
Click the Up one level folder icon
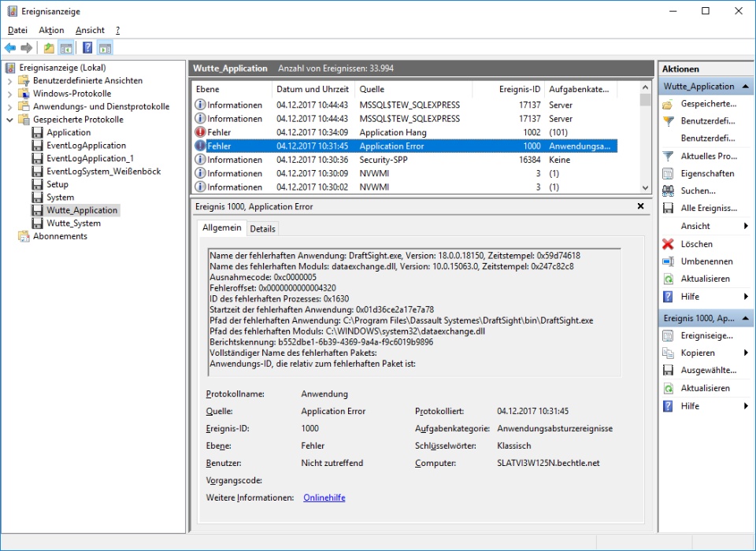(49, 48)
